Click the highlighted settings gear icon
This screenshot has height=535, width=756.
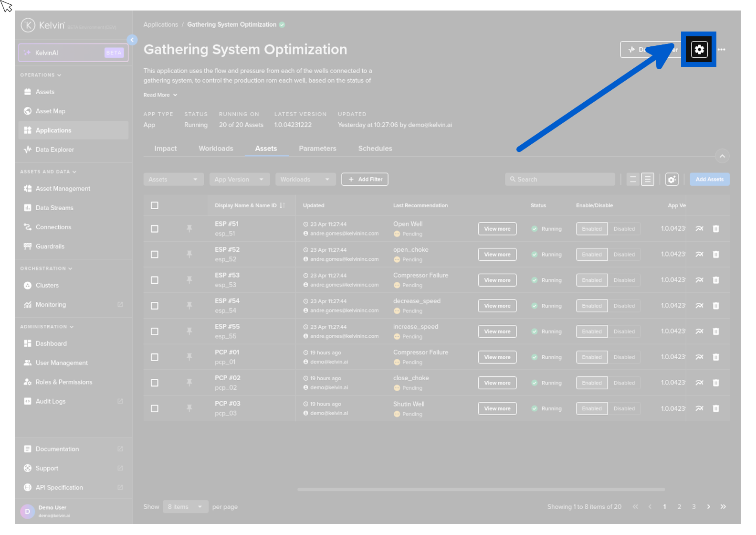click(699, 49)
